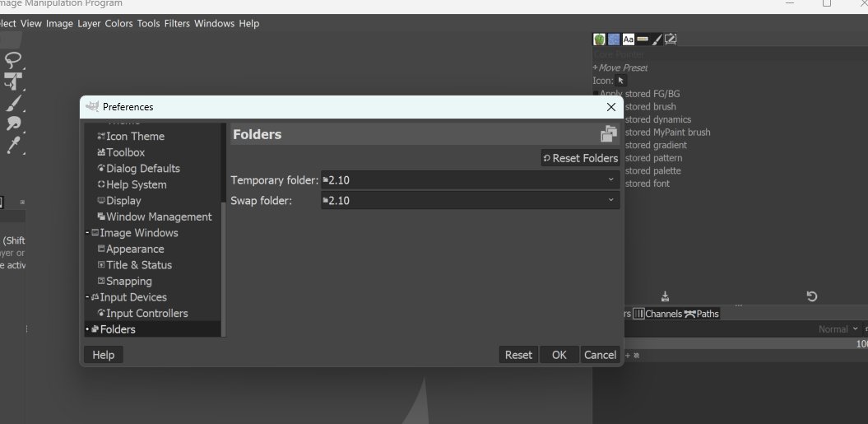Screen dimensions: 868x424
Task: Collapse the Image Windows tree node
Action: pos(87,233)
